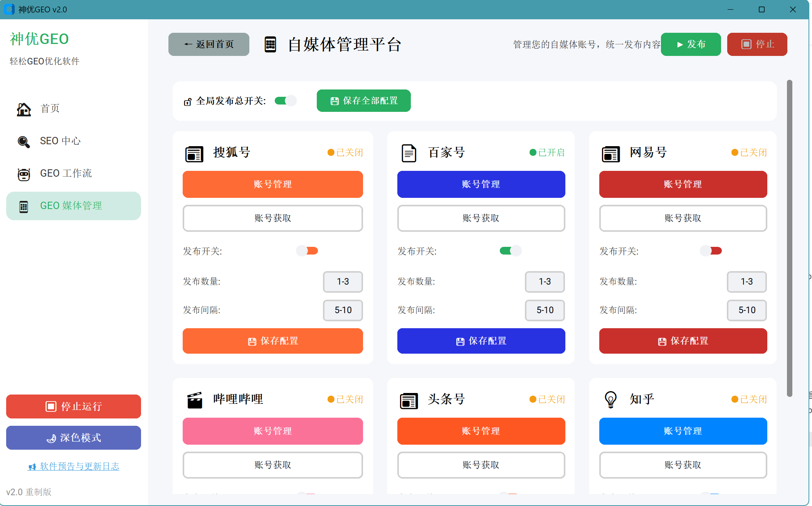Click the megaphone icon beside 软件预告与更新日志
This screenshot has height=506, width=812.
(x=32, y=467)
